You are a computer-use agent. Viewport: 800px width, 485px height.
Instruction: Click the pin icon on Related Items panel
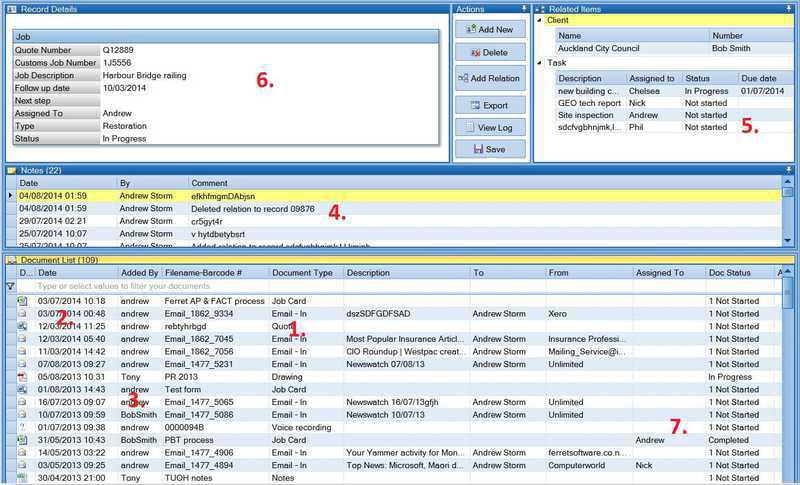click(x=790, y=7)
